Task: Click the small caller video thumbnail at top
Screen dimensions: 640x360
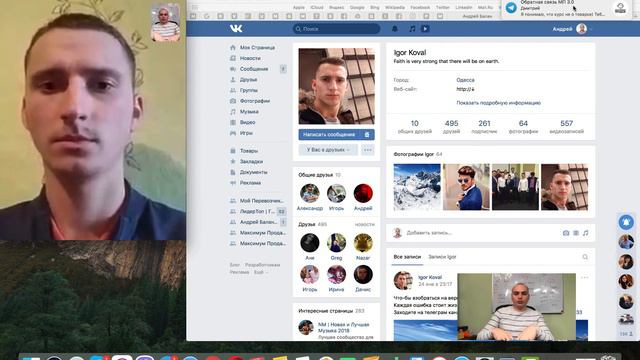Action: pyautogui.click(x=165, y=23)
